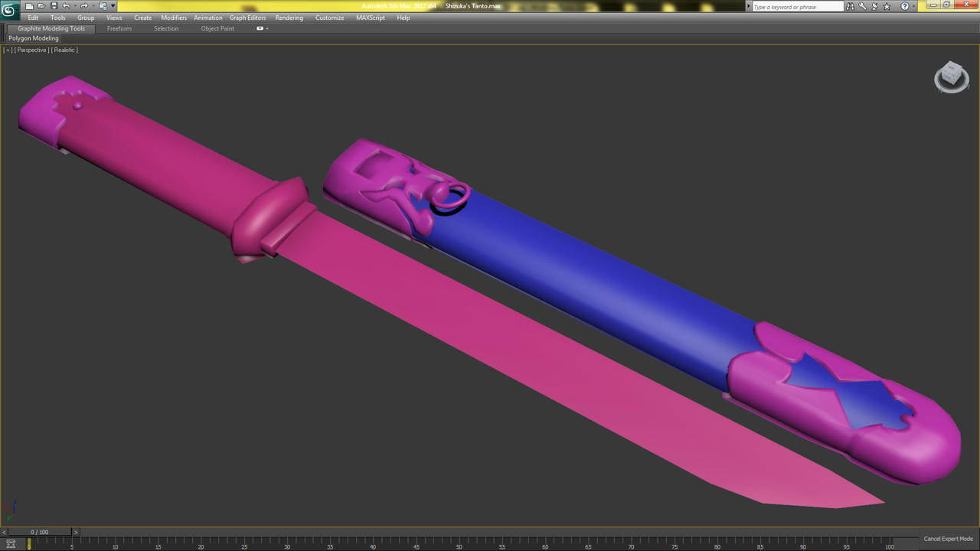Click the Save File floppy icon
Viewport: 980px width, 551px height.
(54, 6)
